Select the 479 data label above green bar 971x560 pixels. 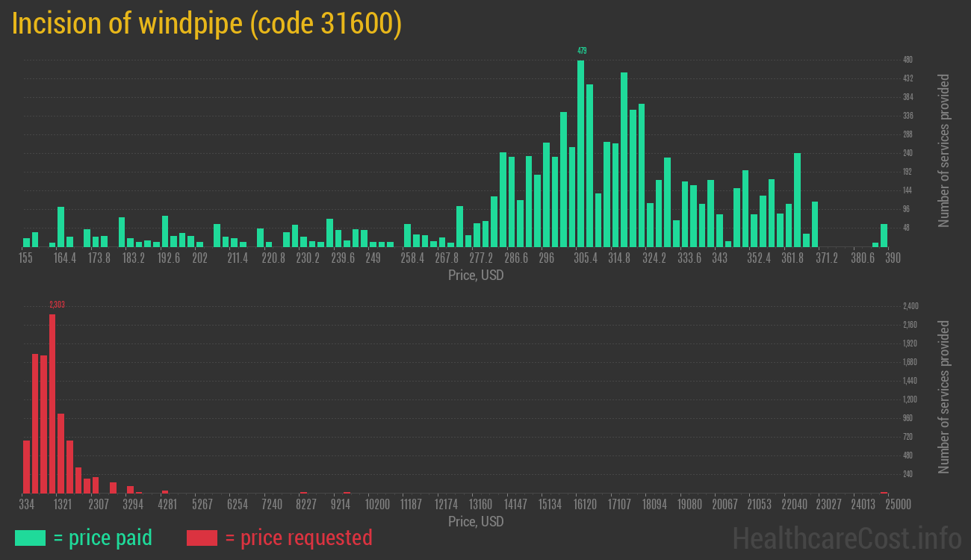point(582,51)
